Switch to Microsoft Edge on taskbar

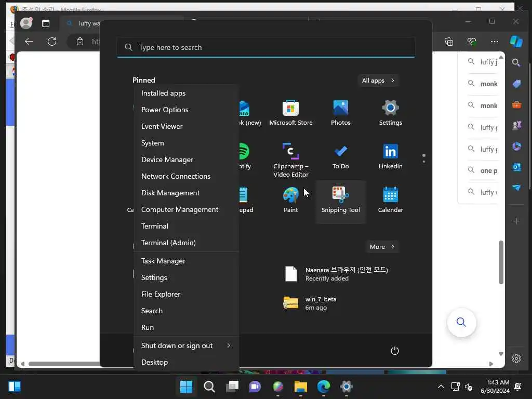323,387
